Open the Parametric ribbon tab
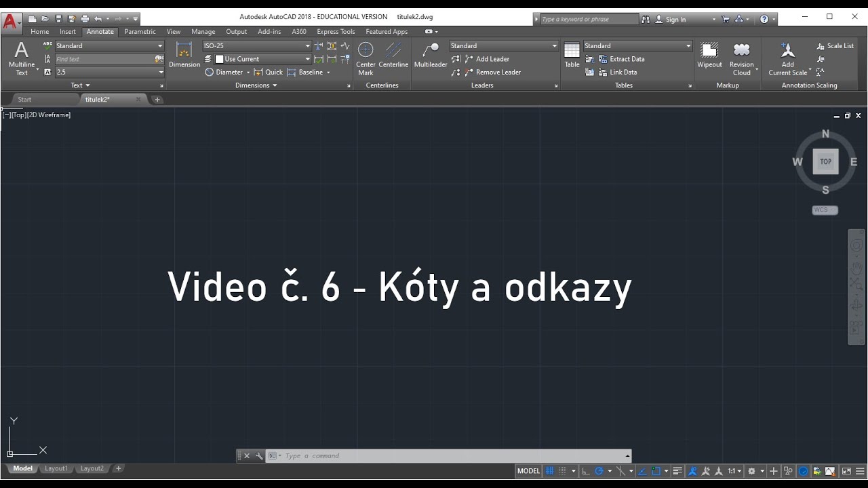This screenshot has width=868, height=488. click(x=140, y=31)
